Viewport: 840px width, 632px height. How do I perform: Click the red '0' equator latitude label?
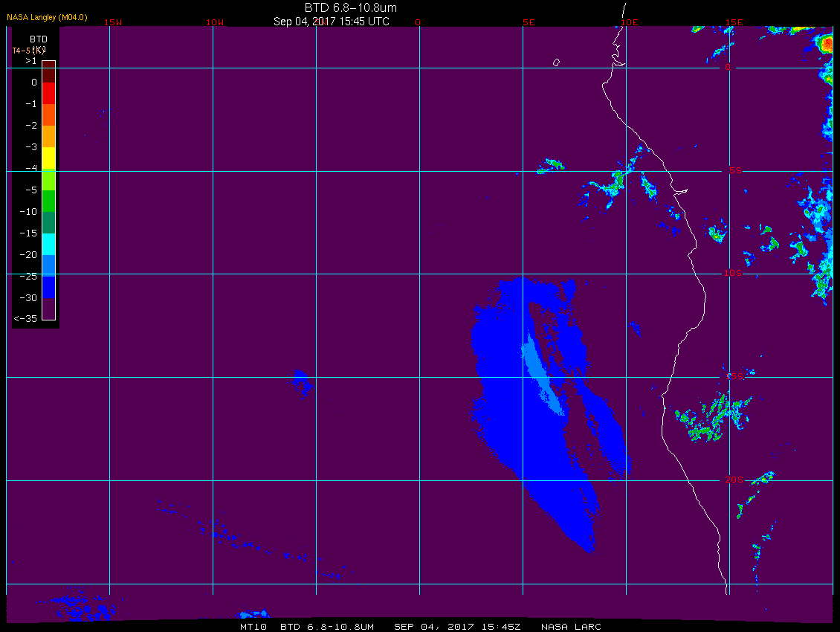click(728, 67)
